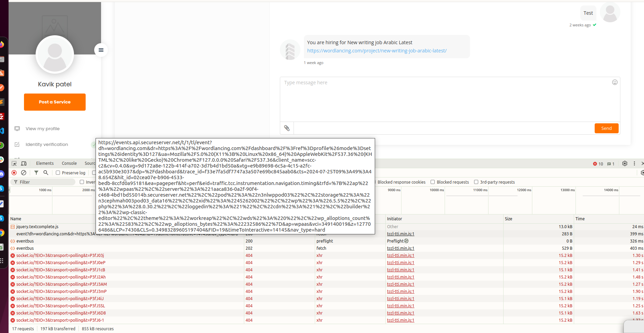Click the attachment paperclip icon
Viewport: 644px width, 333px height.
click(x=287, y=128)
